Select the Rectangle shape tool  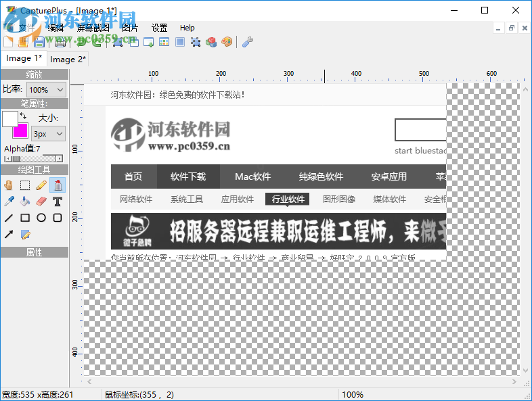[25, 218]
